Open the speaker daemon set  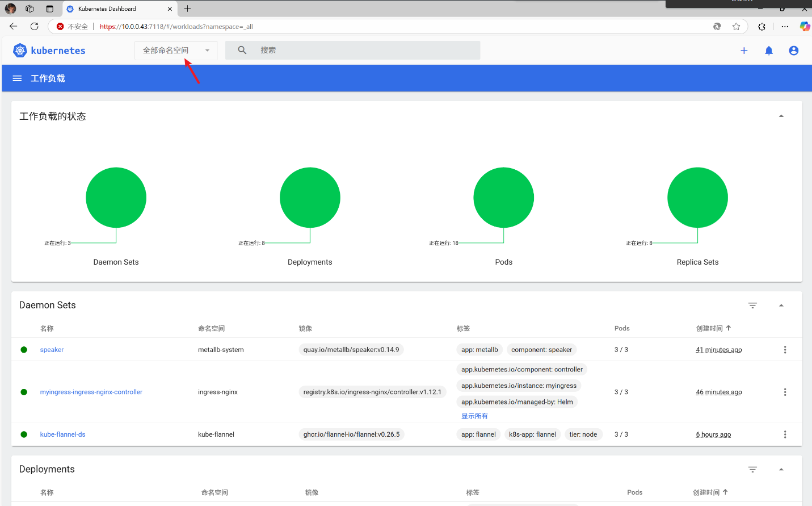[52, 350]
